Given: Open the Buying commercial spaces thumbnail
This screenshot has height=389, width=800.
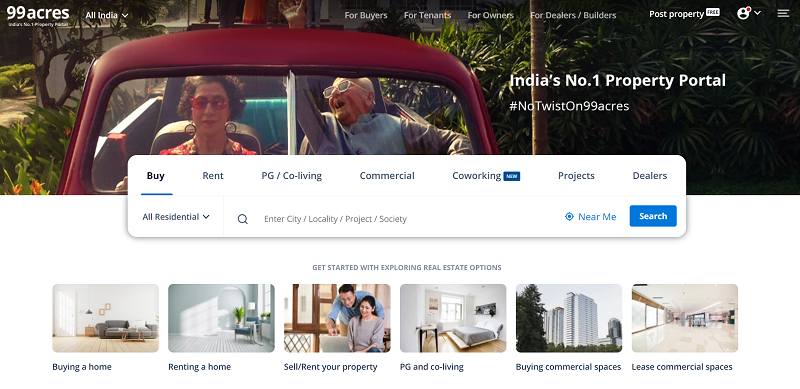Looking at the screenshot, I should pyautogui.click(x=569, y=318).
